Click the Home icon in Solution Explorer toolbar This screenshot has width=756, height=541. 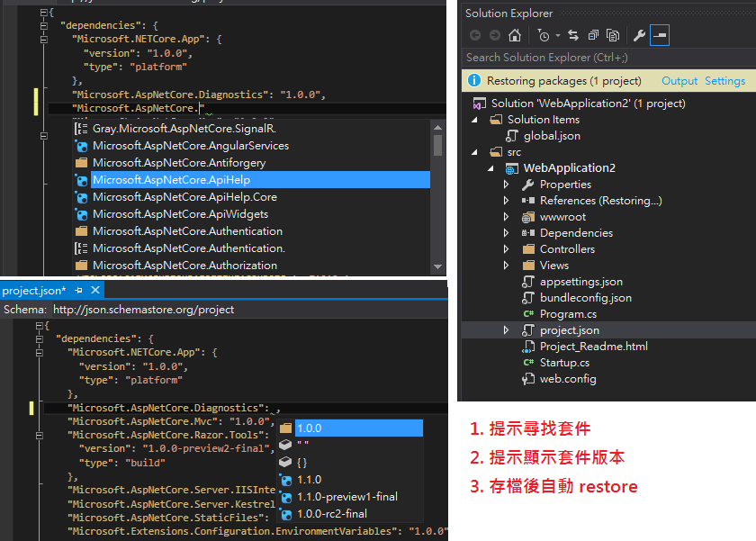[x=515, y=35]
